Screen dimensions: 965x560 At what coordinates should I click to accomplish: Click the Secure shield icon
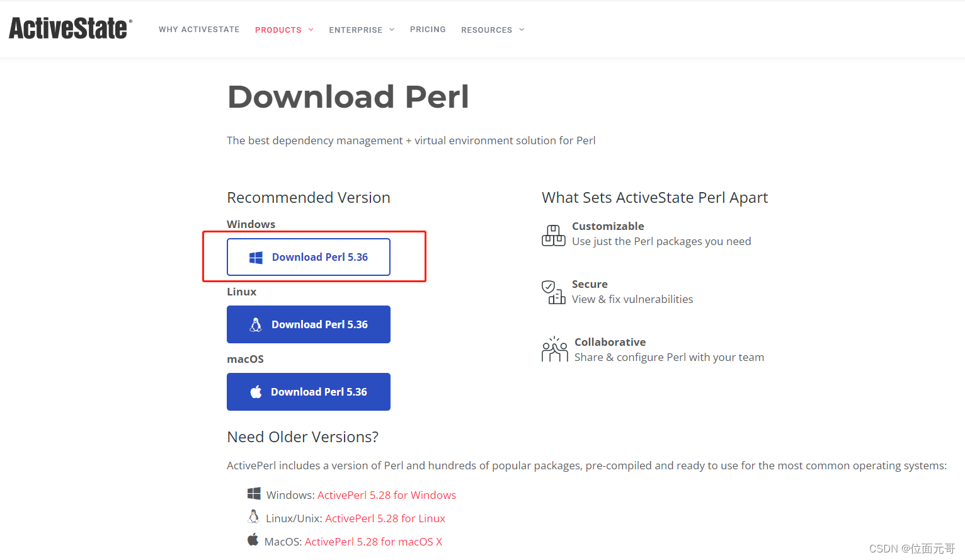[553, 292]
